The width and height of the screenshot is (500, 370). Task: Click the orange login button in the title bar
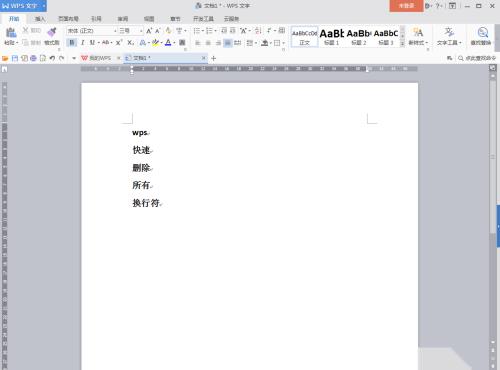tap(406, 6)
